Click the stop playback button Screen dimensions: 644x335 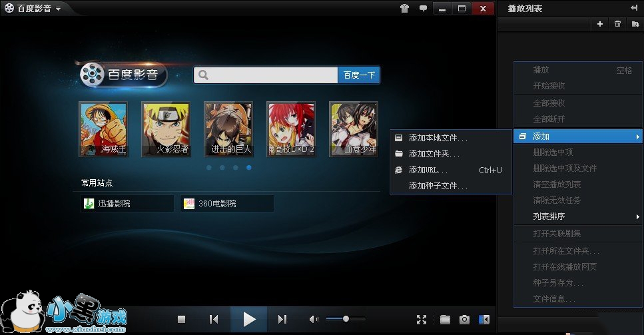click(182, 320)
